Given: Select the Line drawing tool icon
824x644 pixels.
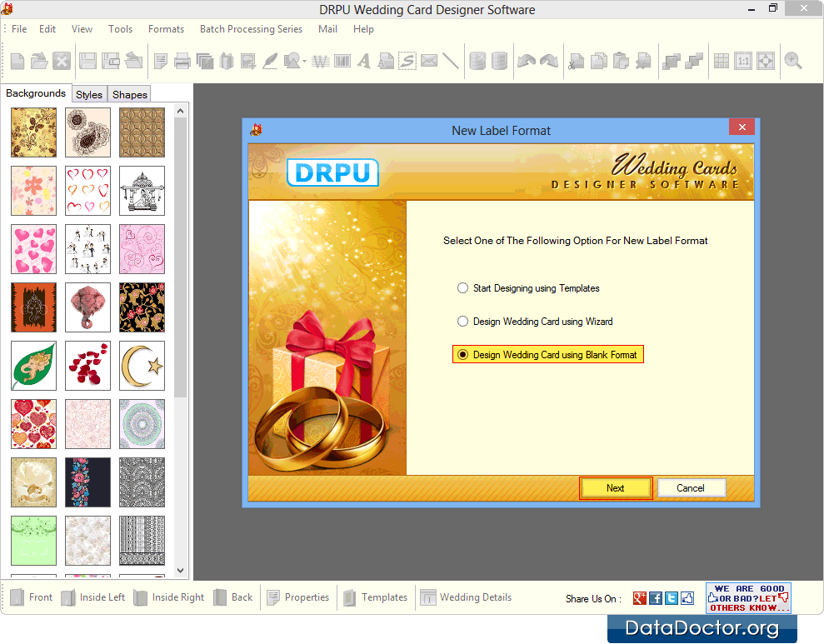Looking at the screenshot, I should (451, 62).
